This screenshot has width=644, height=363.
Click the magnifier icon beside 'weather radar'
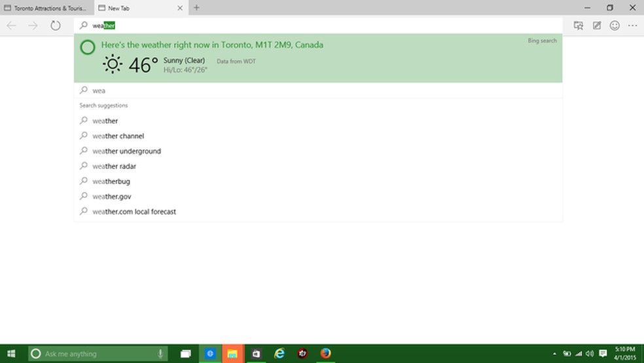tap(83, 166)
